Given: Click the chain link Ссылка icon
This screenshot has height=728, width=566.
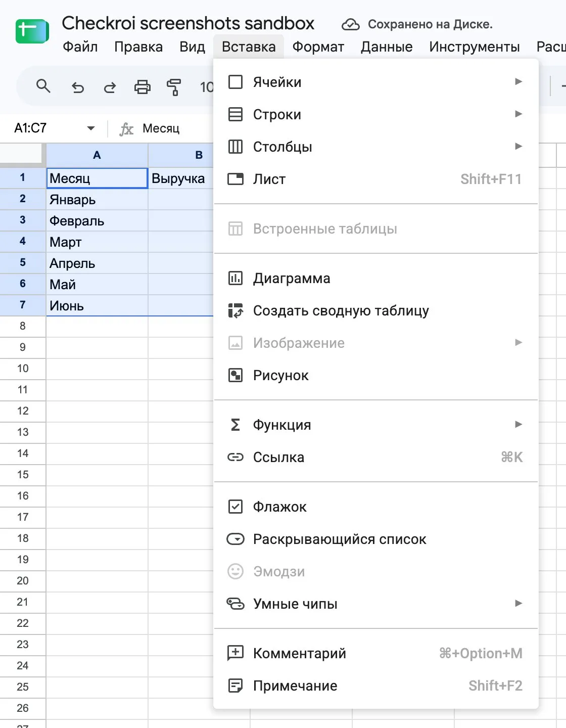Looking at the screenshot, I should point(235,457).
